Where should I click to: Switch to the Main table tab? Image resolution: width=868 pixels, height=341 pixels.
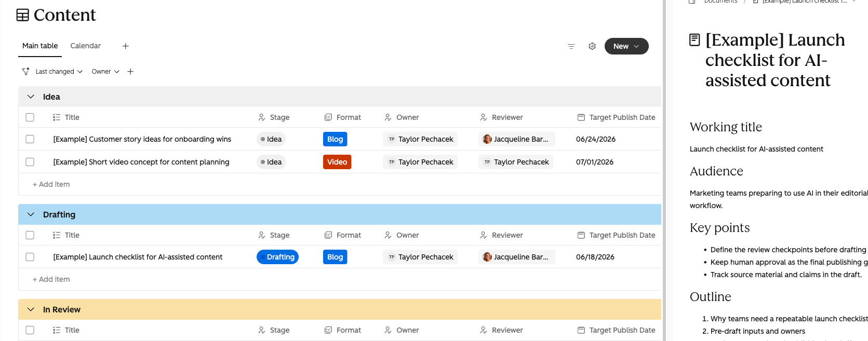point(40,46)
